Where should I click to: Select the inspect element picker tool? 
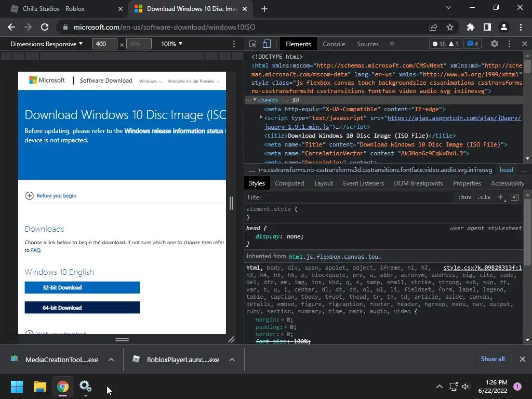click(x=252, y=44)
